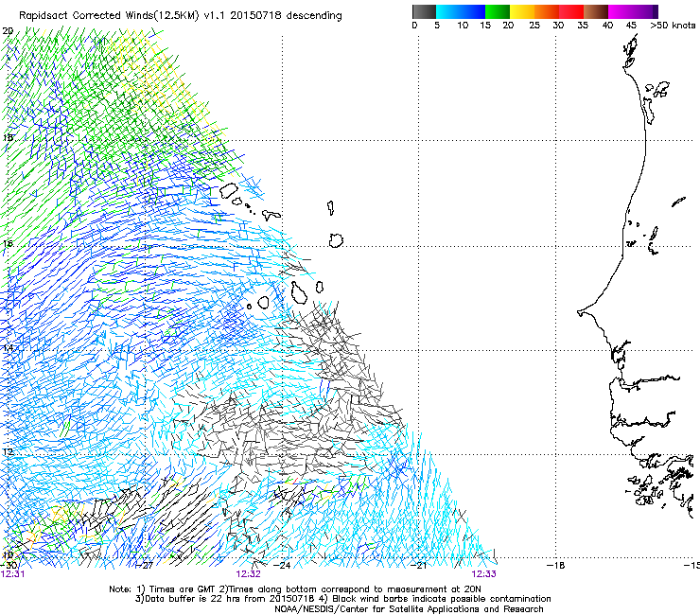Click the green 15-20 knots legend swatch
700x615 pixels.
pos(498,11)
